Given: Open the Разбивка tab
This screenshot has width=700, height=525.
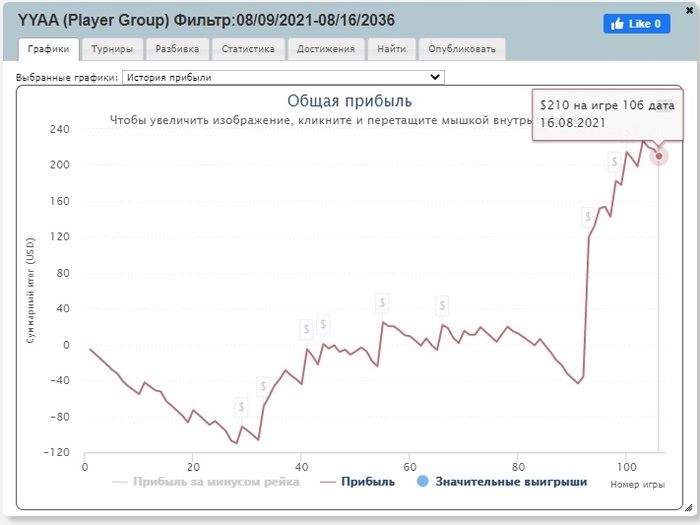Looking at the screenshot, I should (177, 49).
